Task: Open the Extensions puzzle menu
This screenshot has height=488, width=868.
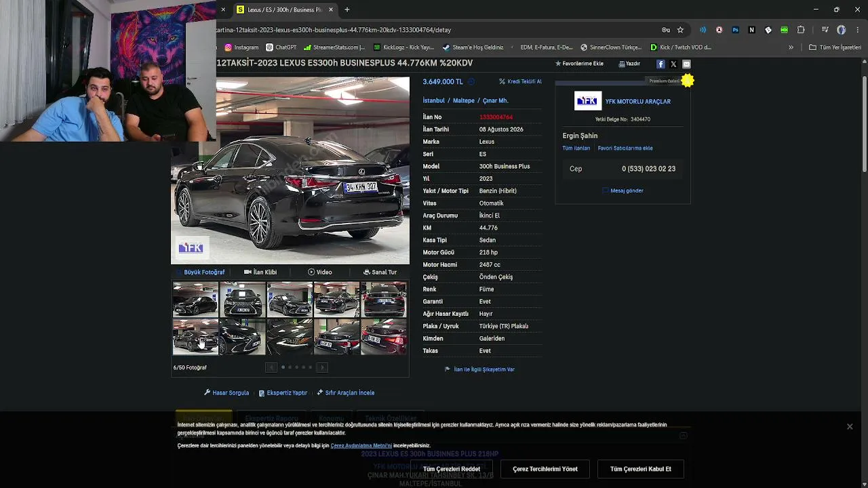Action: pos(801,30)
